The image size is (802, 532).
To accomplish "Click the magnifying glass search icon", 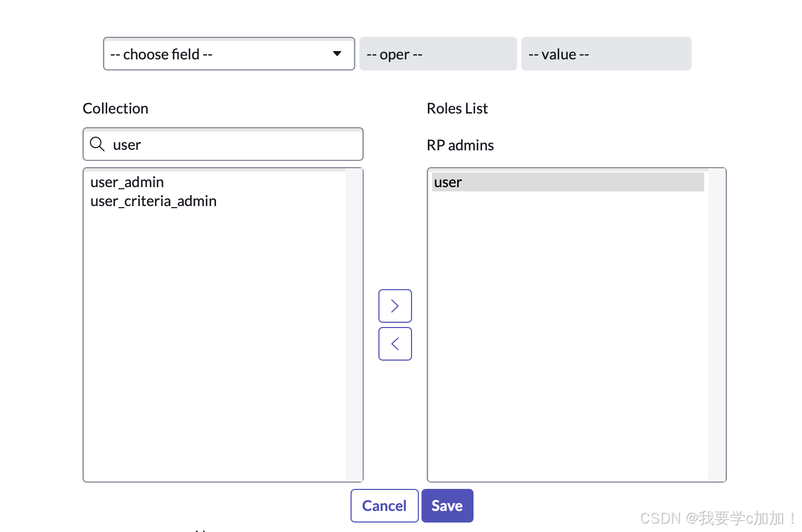I will tap(97, 144).
